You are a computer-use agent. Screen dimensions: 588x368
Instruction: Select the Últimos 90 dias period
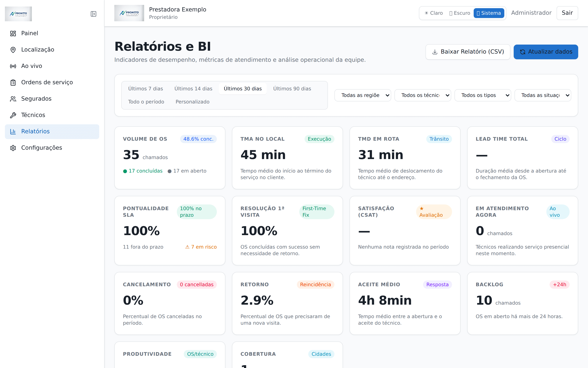[292, 89]
